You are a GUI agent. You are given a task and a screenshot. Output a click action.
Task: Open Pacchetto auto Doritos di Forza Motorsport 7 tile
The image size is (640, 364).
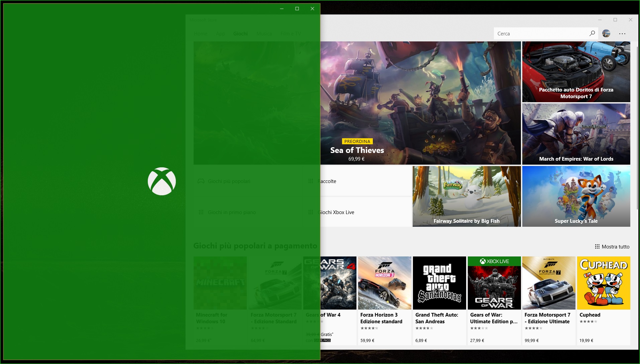click(576, 72)
